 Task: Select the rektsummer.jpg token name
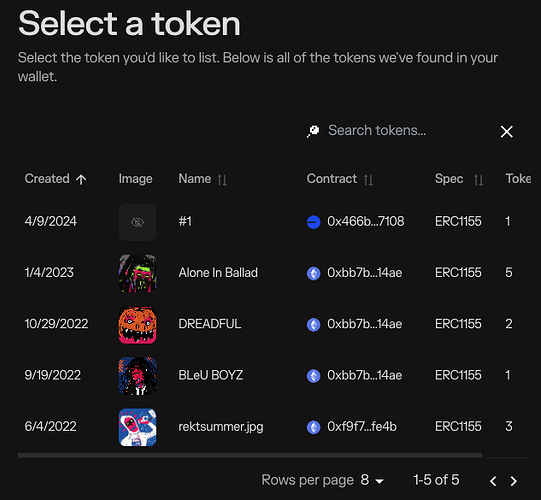click(x=221, y=427)
